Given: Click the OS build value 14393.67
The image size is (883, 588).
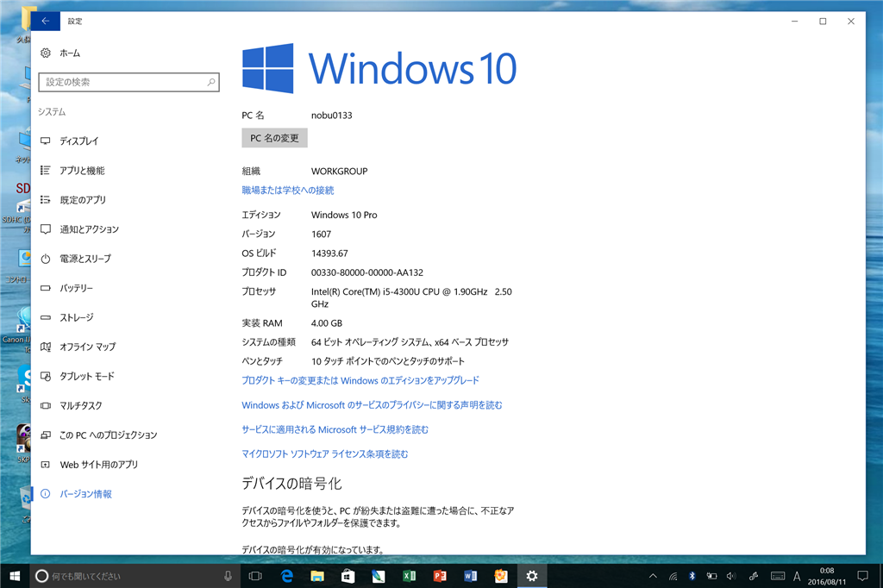Looking at the screenshot, I should (329, 253).
